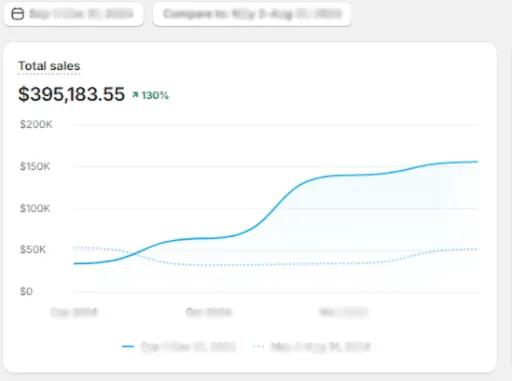Screen dimensions: 512x381
Task: Click the $0 axis label
Action: tap(26, 291)
